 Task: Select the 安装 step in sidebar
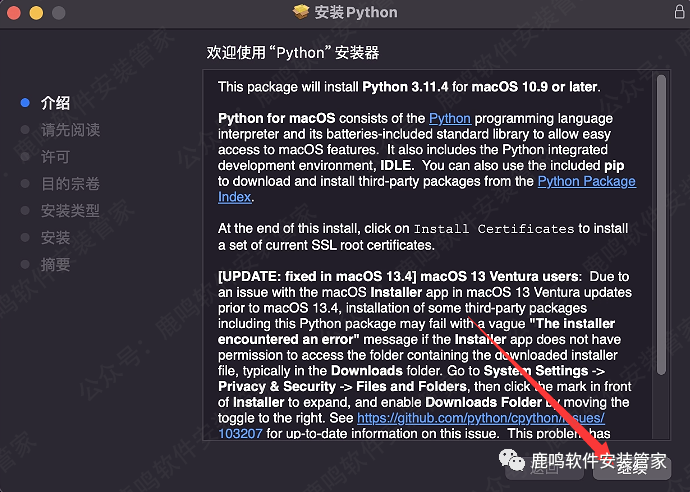click(x=55, y=238)
